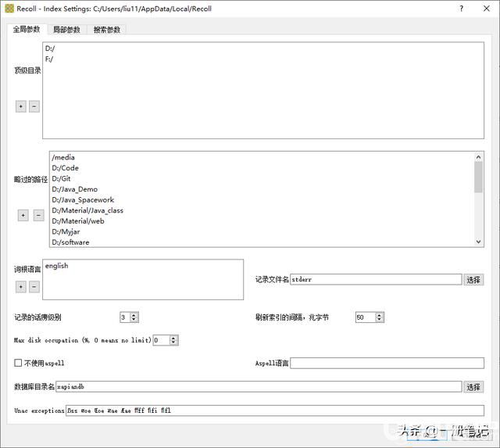Select the D:/Material/web skipped path
This screenshot has width=500, height=448.
pos(78,220)
